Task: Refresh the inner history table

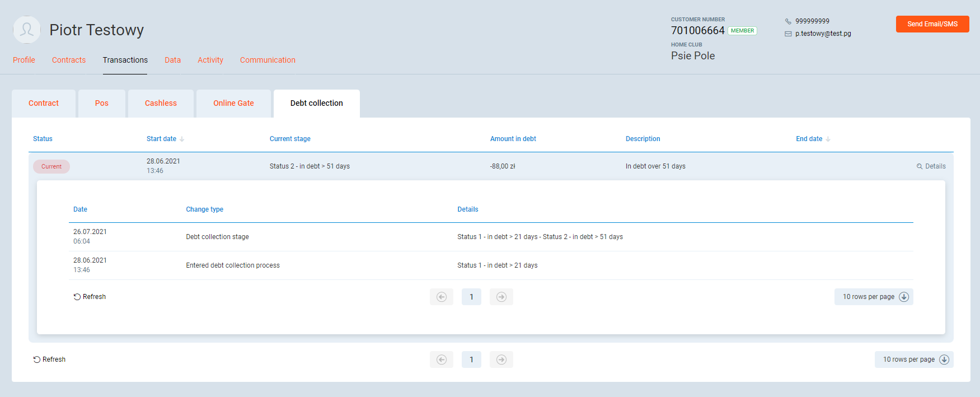Action: pos(90,297)
